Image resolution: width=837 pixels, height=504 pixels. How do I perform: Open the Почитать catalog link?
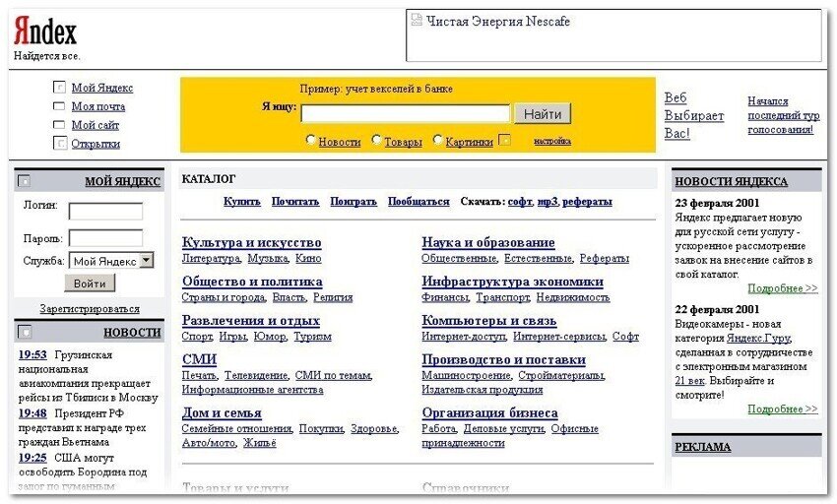(295, 201)
